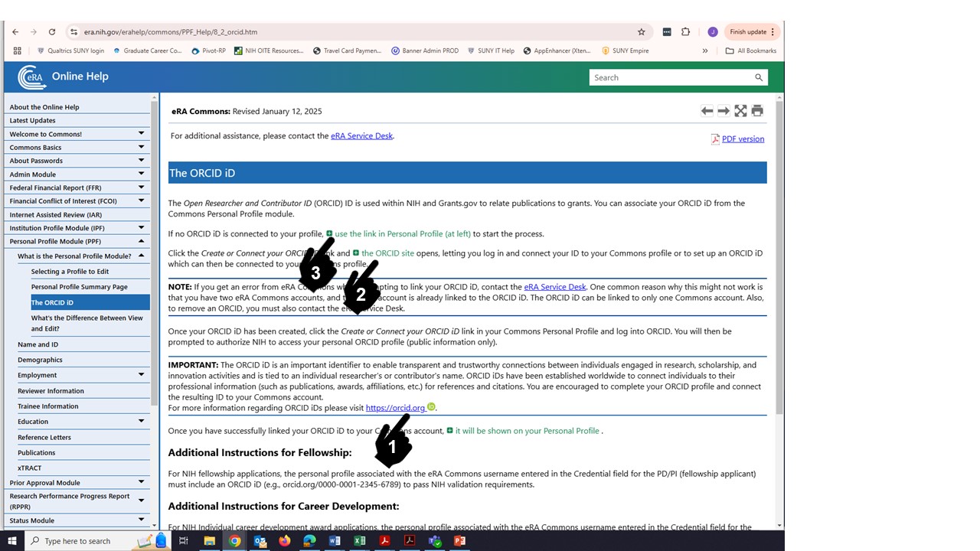Open the SUNY Empire bookmark
This screenshot has width=980, height=551.
tap(626, 51)
